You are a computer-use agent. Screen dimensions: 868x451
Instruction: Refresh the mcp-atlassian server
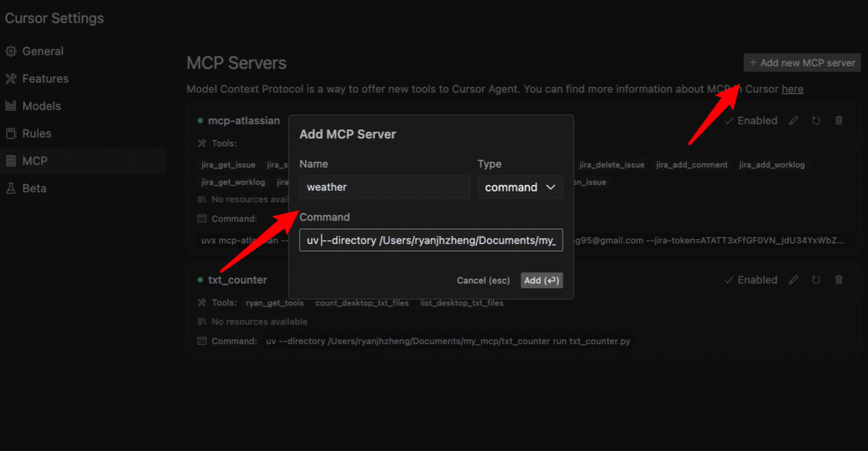click(816, 121)
